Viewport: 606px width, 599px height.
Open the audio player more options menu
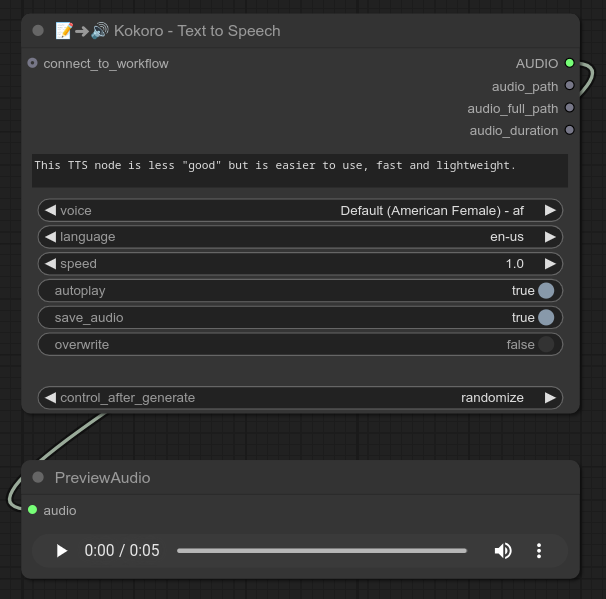(x=539, y=551)
